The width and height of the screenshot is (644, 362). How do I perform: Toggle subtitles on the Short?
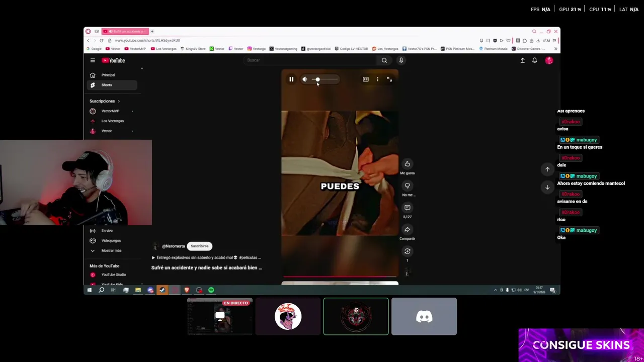pyautogui.click(x=366, y=79)
